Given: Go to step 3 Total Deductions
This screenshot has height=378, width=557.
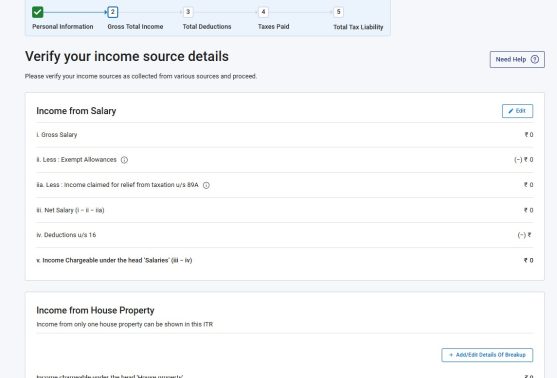Looking at the screenshot, I should pos(188,12).
